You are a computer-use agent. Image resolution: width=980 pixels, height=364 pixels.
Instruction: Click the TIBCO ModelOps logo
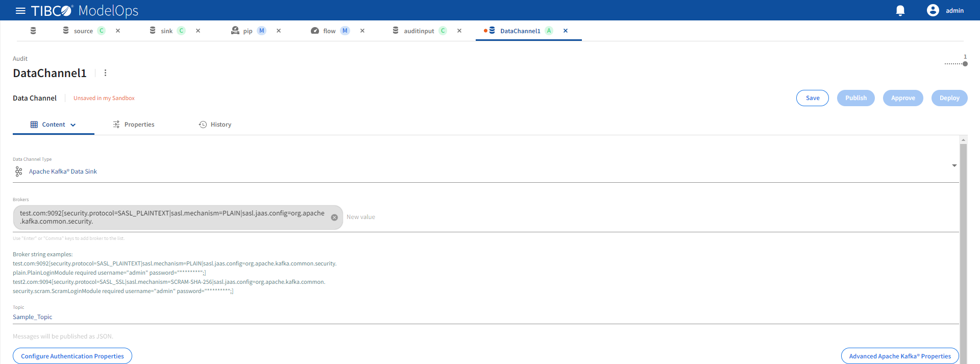(85, 10)
